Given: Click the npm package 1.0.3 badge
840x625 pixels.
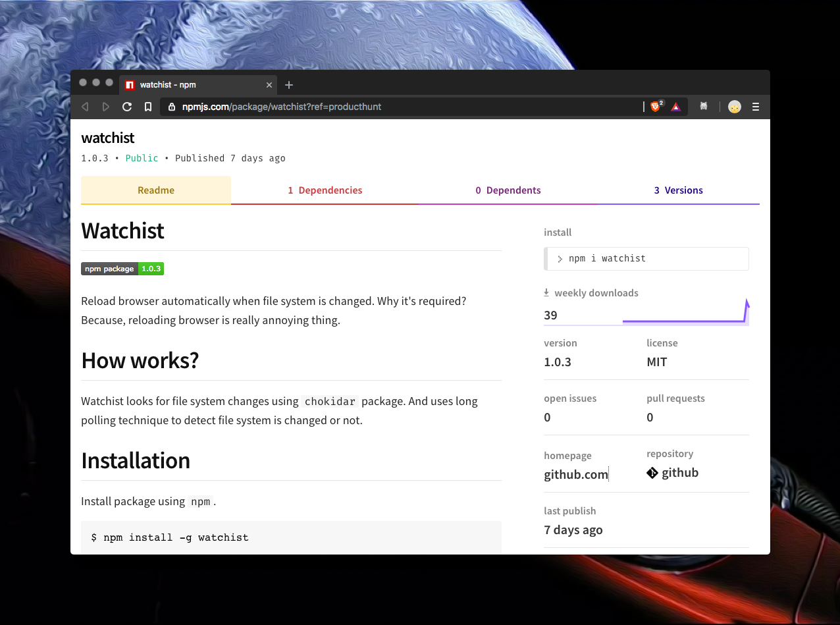Looking at the screenshot, I should (122, 269).
